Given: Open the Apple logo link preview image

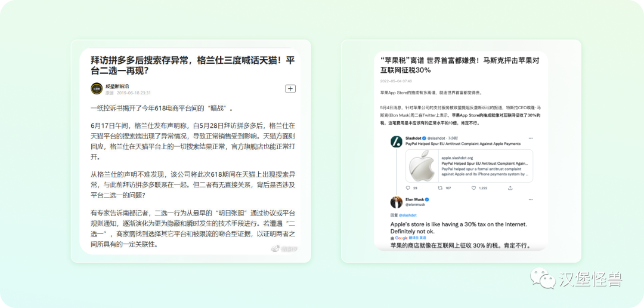Looking at the screenshot, I should [422, 166].
